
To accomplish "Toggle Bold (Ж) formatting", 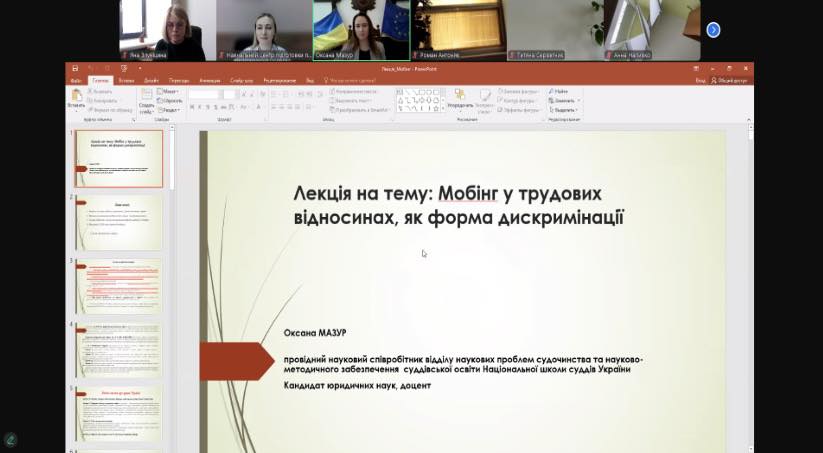I will (x=192, y=107).
